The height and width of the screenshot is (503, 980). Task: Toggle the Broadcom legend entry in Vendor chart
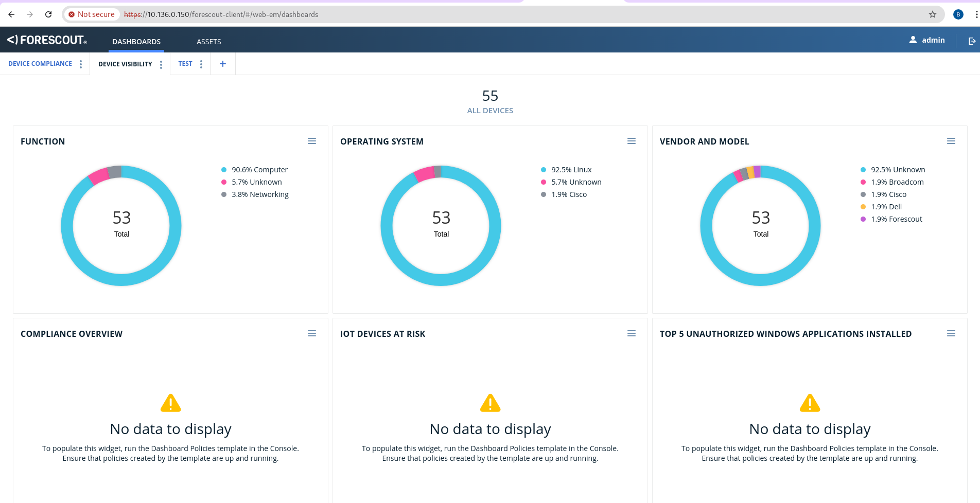pos(897,182)
